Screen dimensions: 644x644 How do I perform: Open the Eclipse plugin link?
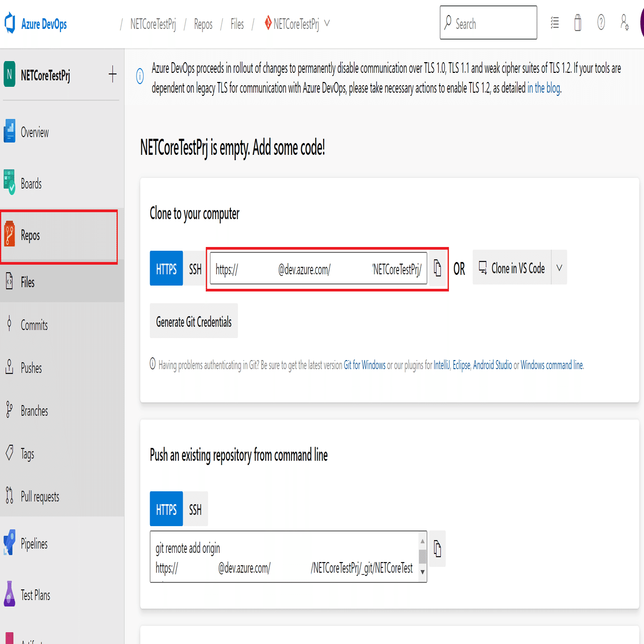coord(461,365)
